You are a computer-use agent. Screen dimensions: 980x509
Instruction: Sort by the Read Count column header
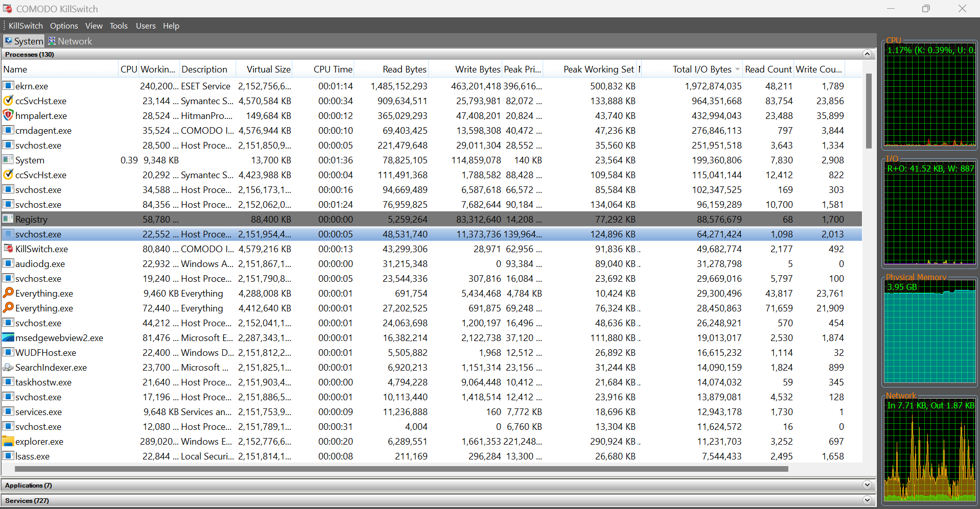[x=768, y=69]
